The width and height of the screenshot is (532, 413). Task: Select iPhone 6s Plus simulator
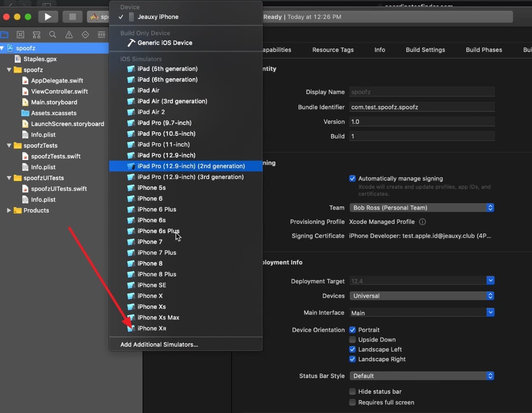(x=186, y=231)
